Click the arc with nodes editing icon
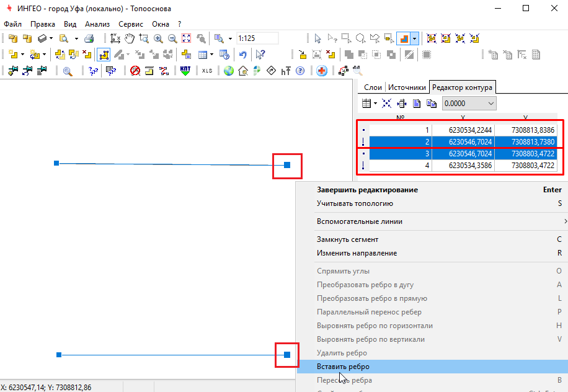Screen dimensions: 568x392 (343, 71)
